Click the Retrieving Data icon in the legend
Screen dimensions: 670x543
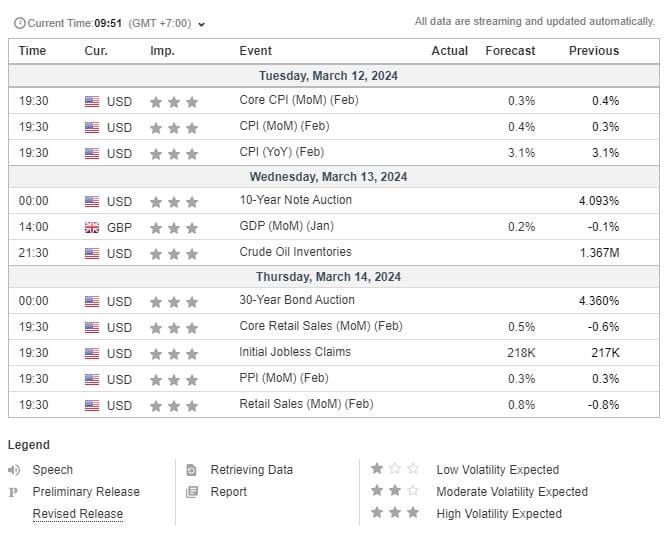pyautogui.click(x=192, y=469)
